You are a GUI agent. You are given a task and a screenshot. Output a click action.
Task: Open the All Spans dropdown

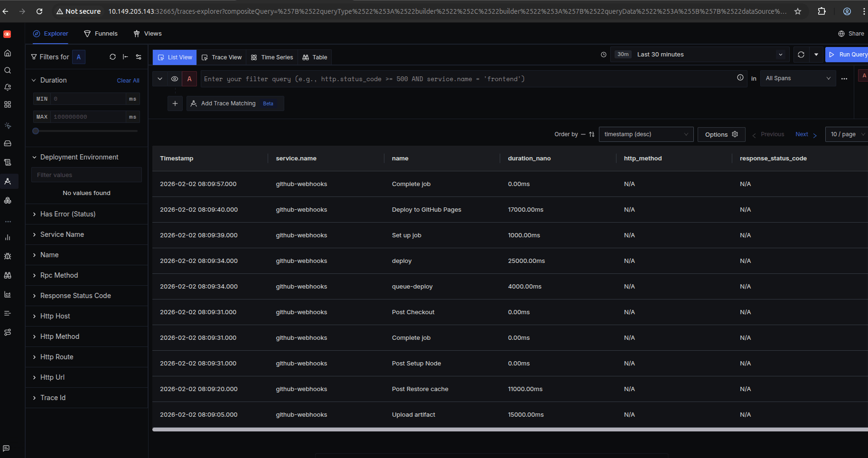click(798, 78)
